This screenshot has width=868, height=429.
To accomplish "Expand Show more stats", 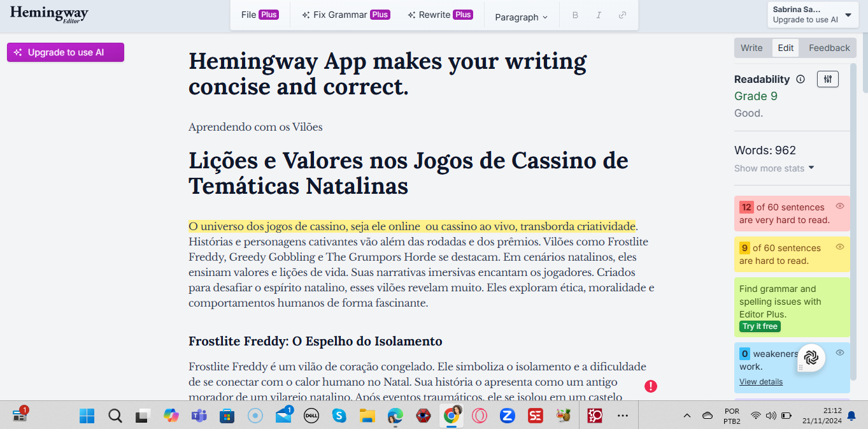I will [x=774, y=168].
